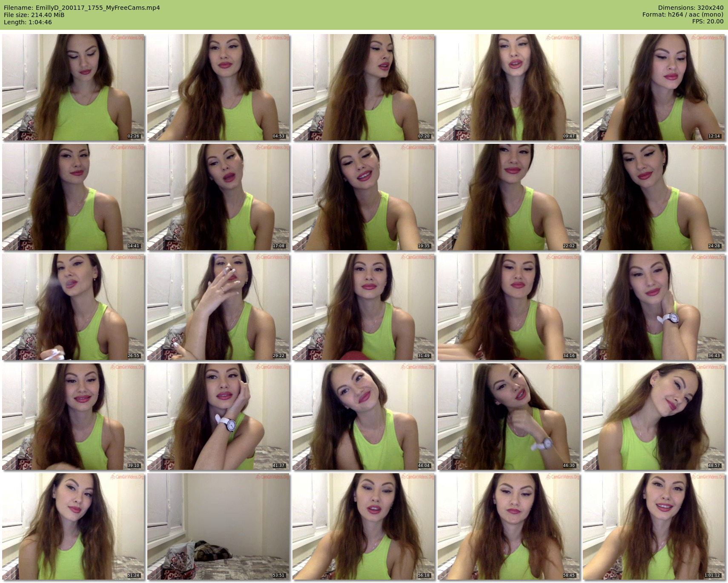
Task: Click the "Format: h264 / aac (mono)" text
Action: [x=683, y=15]
